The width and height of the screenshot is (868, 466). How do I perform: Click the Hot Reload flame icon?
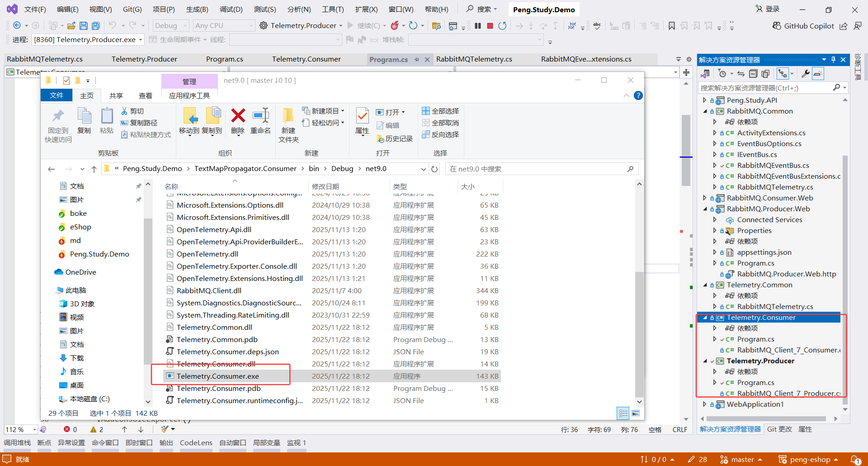coord(395,25)
